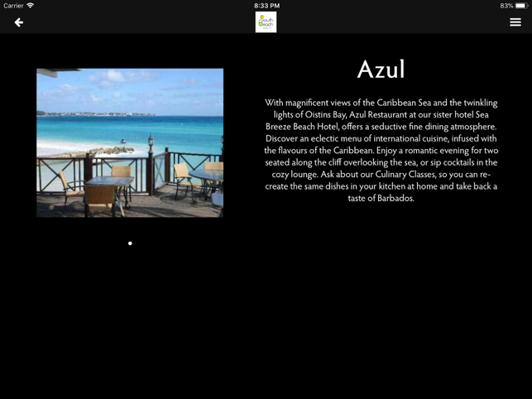The height and width of the screenshot is (399, 532).
Task: Tap the battery indicator icon
Action: (x=522, y=6)
